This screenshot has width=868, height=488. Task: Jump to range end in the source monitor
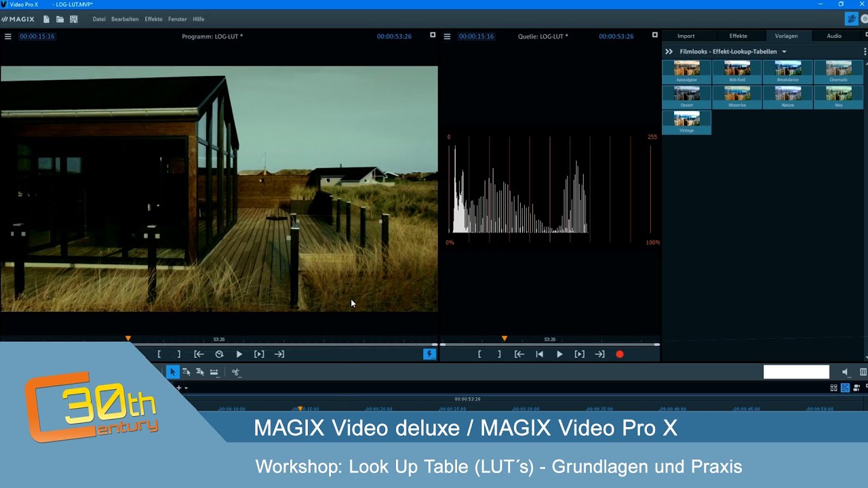point(599,354)
